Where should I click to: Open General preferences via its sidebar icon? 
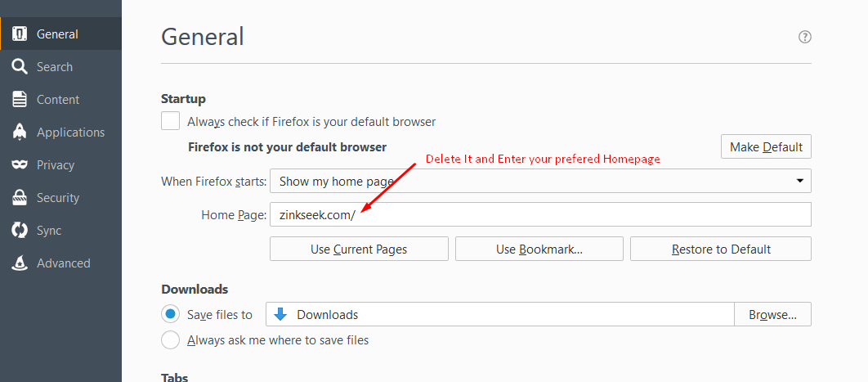pyautogui.click(x=20, y=34)
